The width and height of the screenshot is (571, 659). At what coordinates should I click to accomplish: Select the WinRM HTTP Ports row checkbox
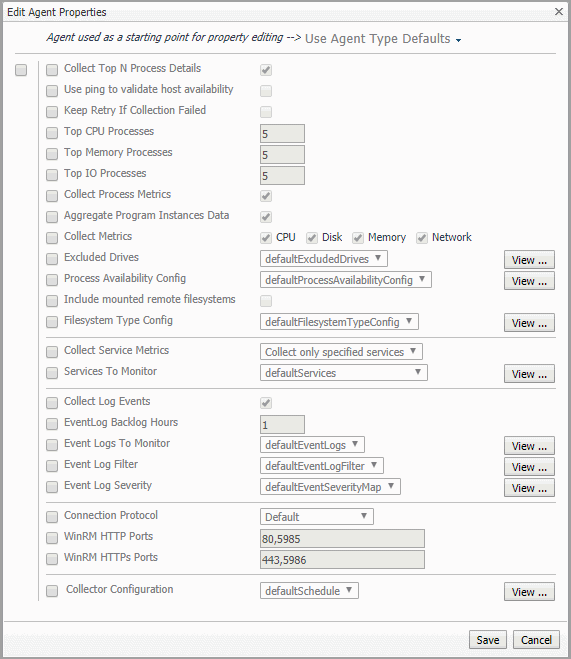point(52,538)
